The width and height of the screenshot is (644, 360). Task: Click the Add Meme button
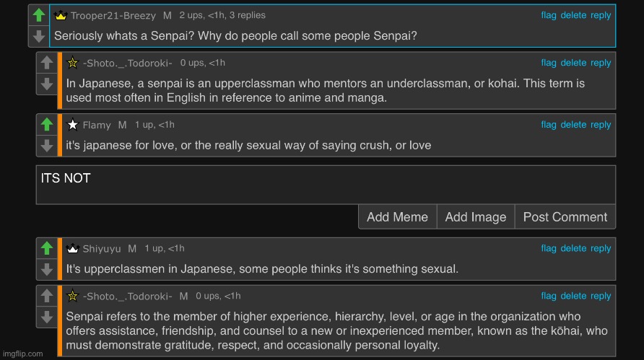(397, 217)
